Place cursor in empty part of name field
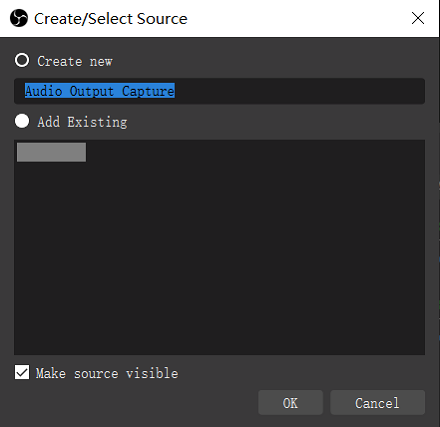The image size is (440, 427). click(300, 91)
